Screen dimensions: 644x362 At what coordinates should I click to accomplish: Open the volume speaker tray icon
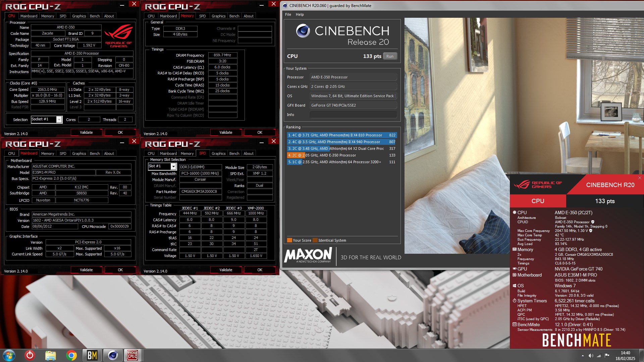coord(591,356)
